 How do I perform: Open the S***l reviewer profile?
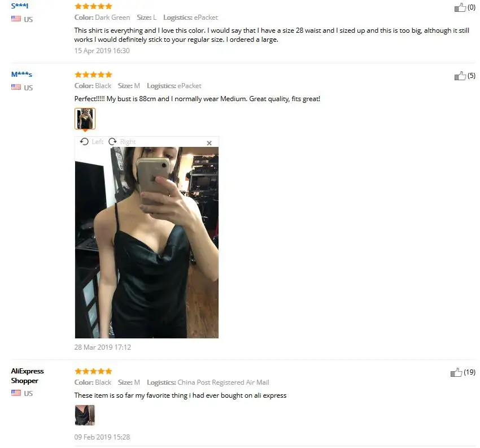pos(19,6)
